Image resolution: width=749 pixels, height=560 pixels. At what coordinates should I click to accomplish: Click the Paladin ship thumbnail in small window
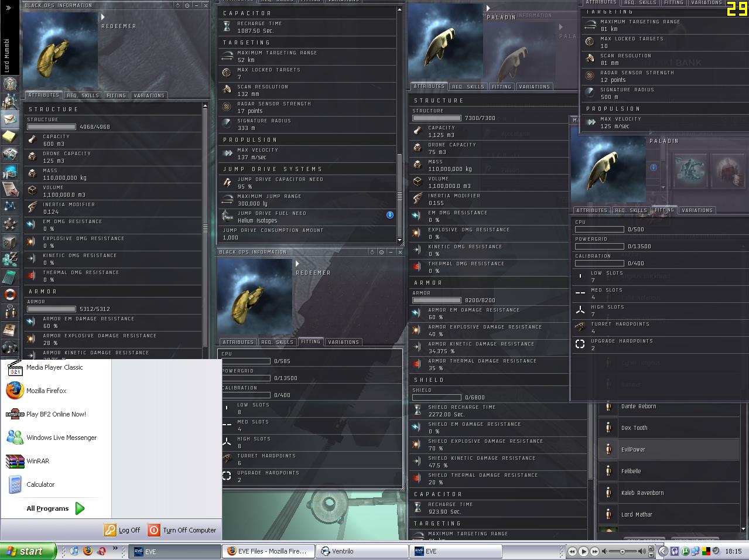608,165
